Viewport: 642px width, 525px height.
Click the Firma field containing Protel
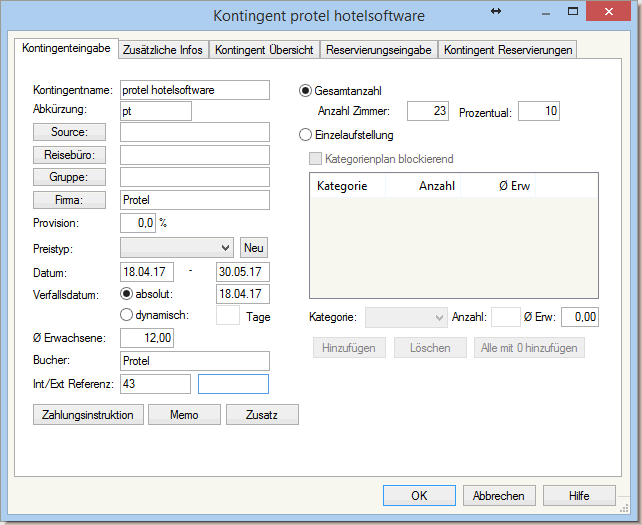(x=195, y=200)
